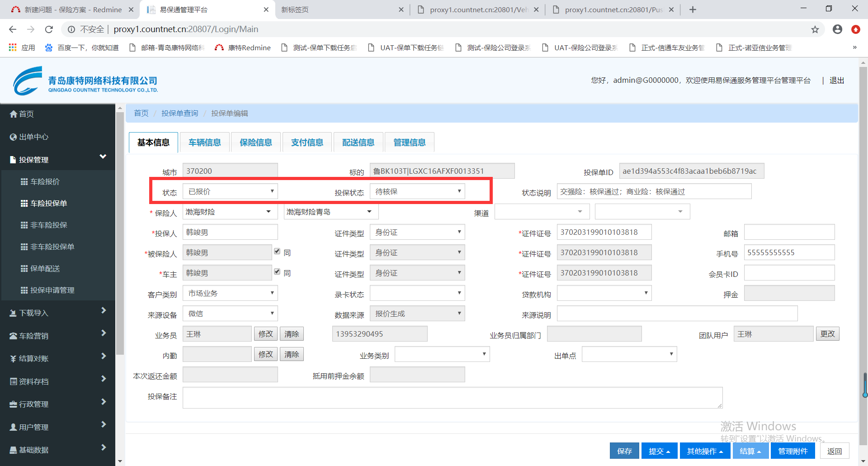Click the grid icon next to 车险报价
Viewport: 868px width, 466px height.
tap(24, 181)
